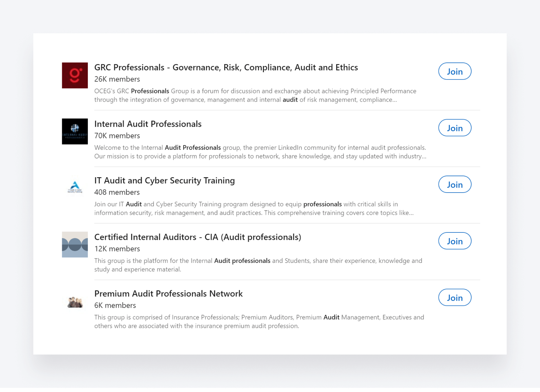
Task: Click the 408 members count text
Action: (117, 192)
